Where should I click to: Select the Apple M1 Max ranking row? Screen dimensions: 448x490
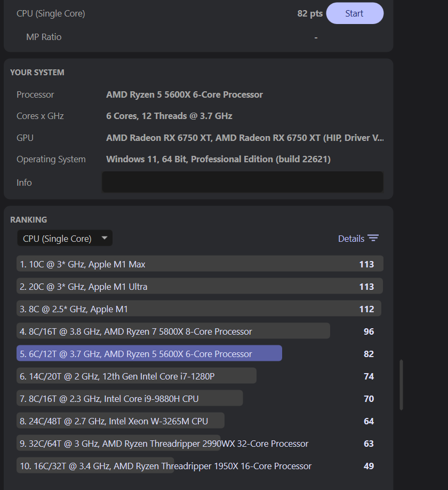pyautogui.click(x=200, y=264)
